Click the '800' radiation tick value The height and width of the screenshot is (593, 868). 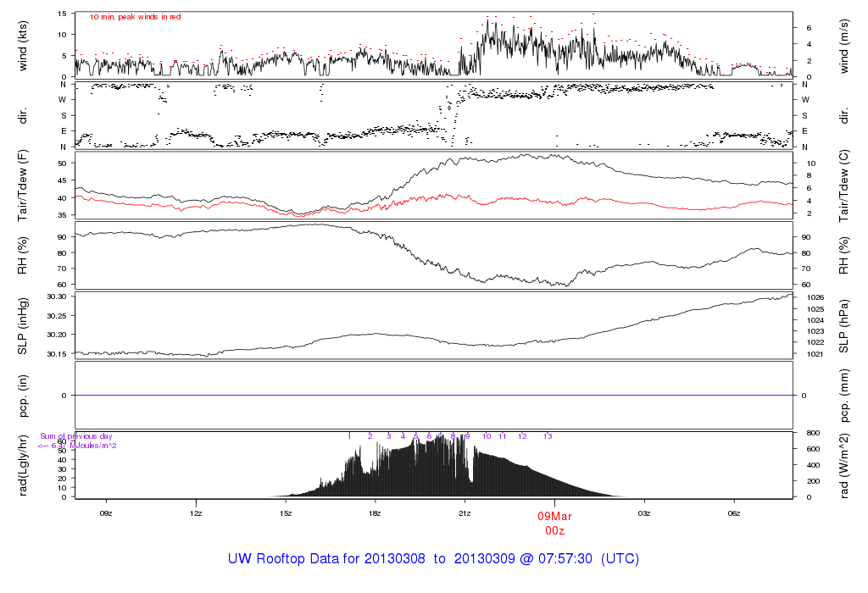813,433
